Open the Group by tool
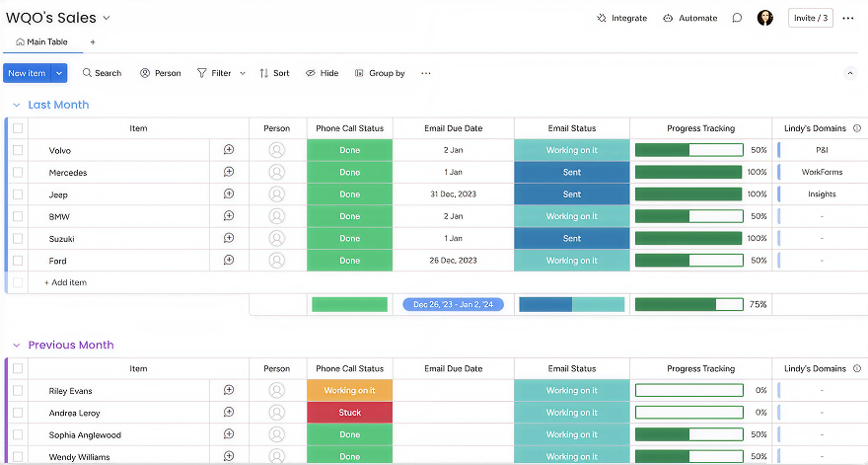868x465 pixels. click(x=360, y=73)
